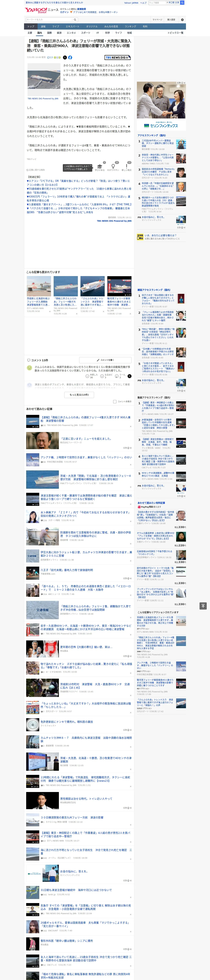Close the Zenshin Fantex ad banner

click(x=184, y=83)
